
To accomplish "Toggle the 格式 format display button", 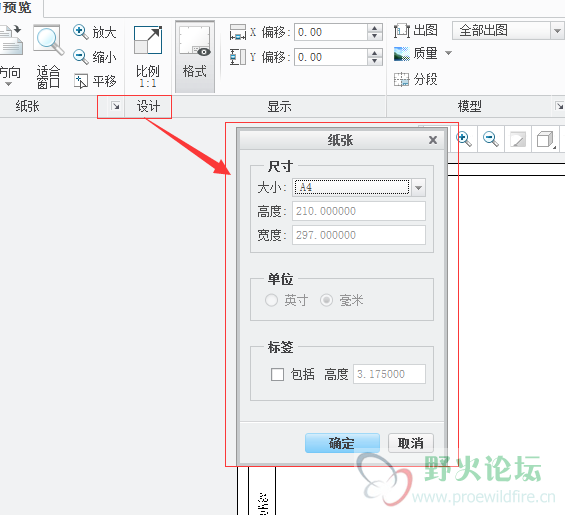I will coord(195,57).
